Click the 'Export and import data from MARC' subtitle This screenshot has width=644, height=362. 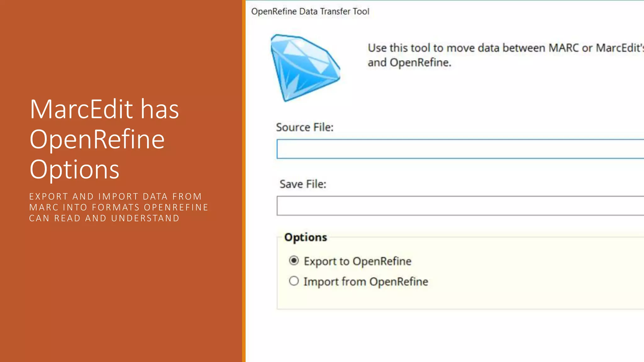point(119,207)
